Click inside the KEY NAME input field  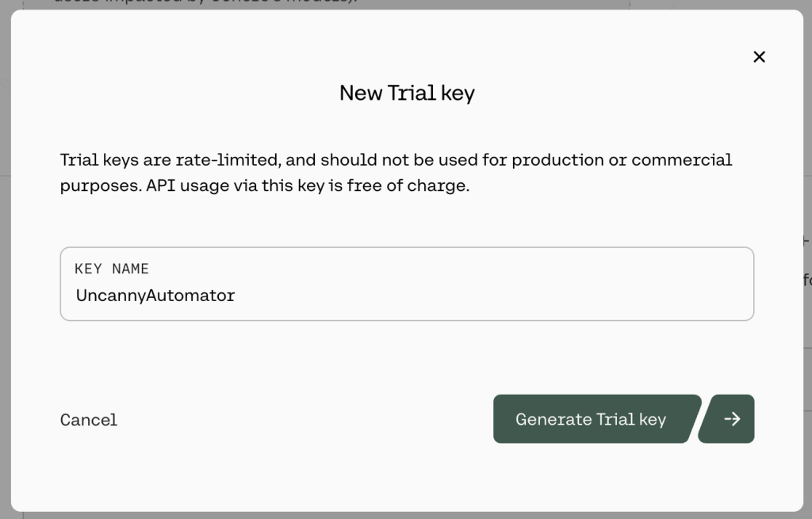407,295
